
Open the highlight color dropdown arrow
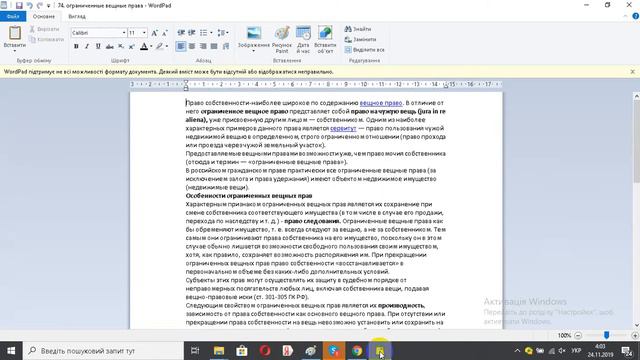pyautogui.click(x=167, y=47)
